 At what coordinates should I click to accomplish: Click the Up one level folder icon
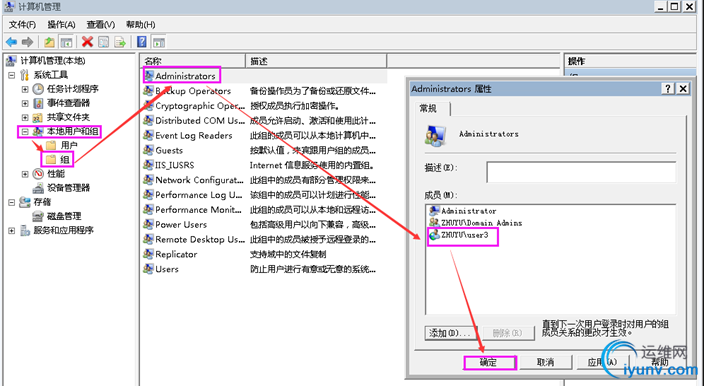click(49, 42)
